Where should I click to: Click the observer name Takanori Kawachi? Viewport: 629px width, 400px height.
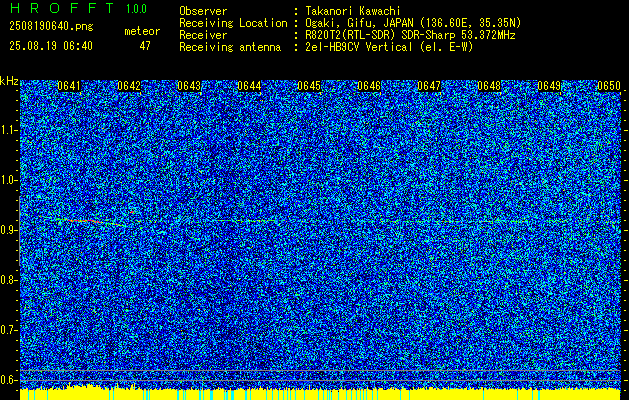(352, 11)
